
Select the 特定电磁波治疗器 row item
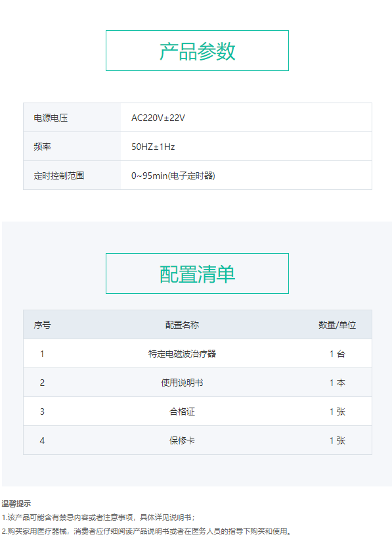click(x=182, y=354)
